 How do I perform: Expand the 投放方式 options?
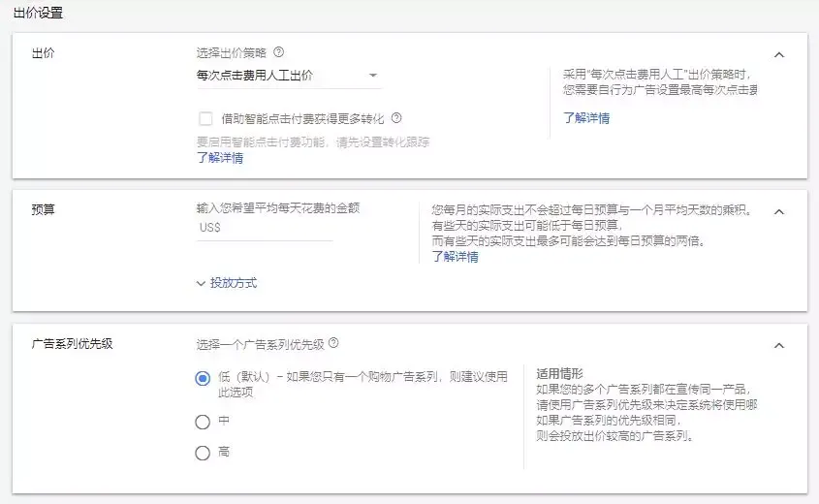tap(227, 283)
